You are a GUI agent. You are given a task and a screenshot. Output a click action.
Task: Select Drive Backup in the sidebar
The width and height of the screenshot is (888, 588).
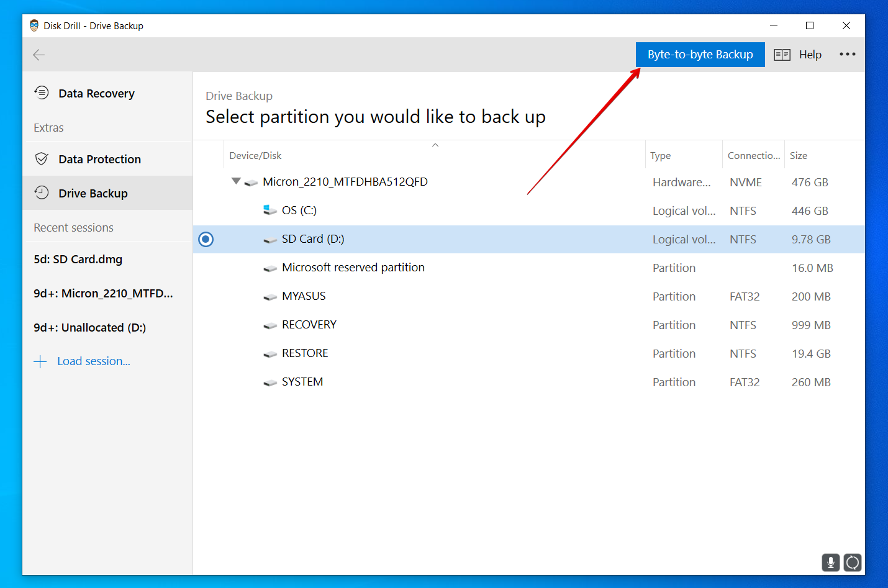point(93,193)
